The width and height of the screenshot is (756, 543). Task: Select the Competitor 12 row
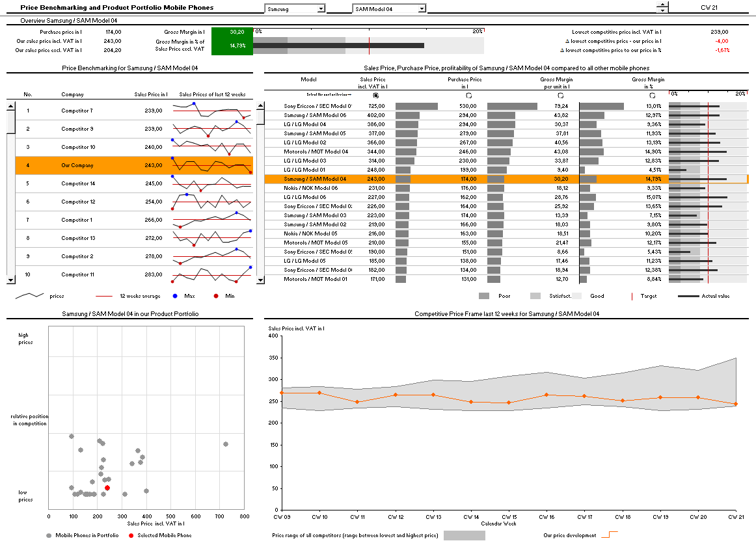click(134, 202)
